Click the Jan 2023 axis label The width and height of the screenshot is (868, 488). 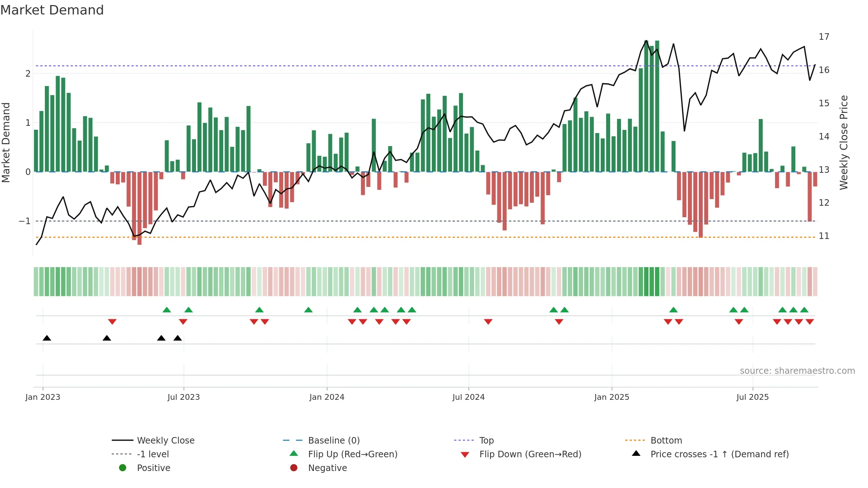click(43, 397)
